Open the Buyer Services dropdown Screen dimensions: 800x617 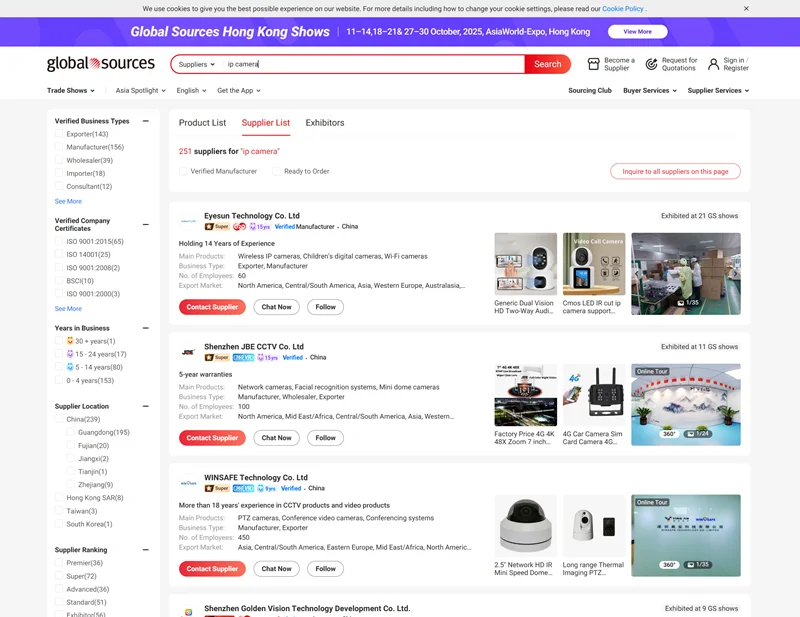click(x=650, y=90)
